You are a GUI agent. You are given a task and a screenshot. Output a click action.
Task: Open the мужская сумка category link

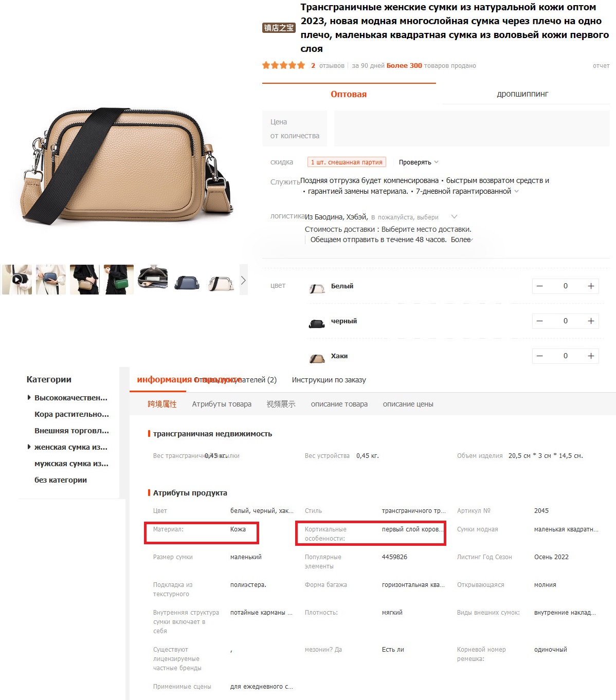tap(71, 464)
